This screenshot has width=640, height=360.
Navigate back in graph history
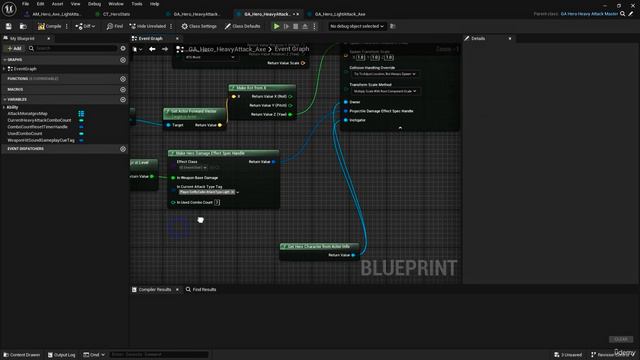pos(152,49)
